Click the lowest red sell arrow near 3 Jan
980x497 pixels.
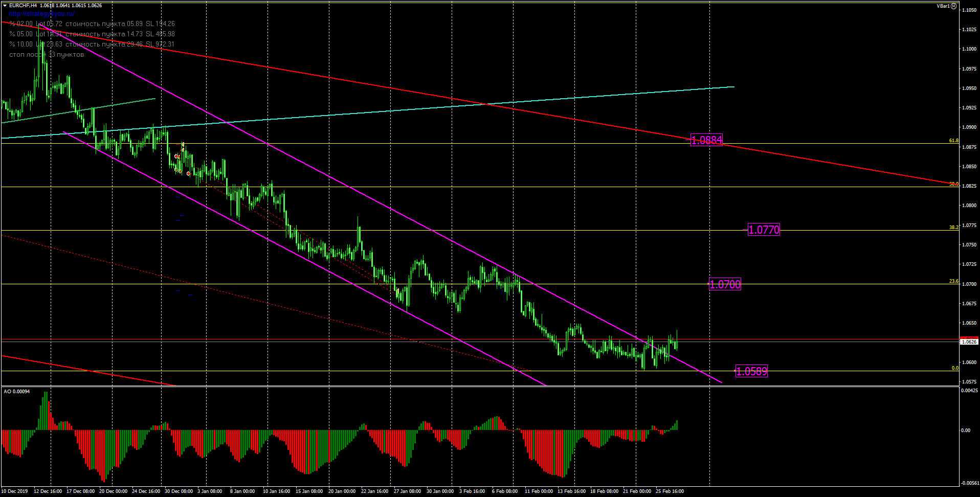[x=189, y=174]
